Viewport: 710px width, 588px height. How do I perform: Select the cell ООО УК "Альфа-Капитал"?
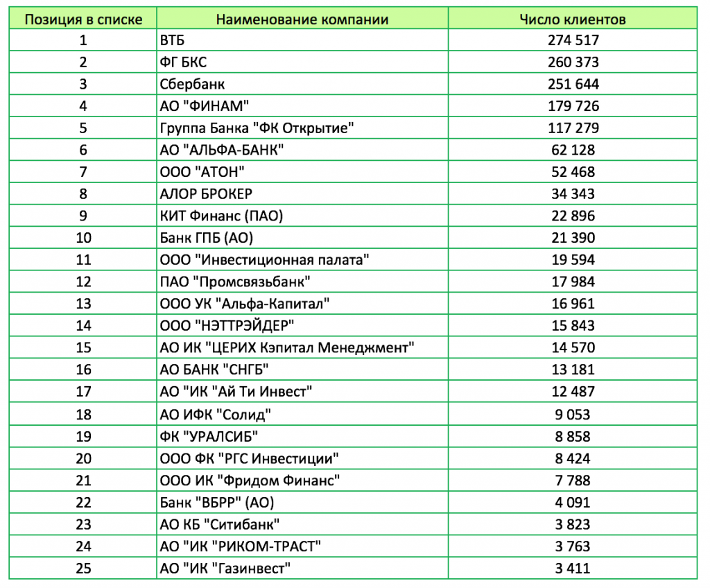302,304
